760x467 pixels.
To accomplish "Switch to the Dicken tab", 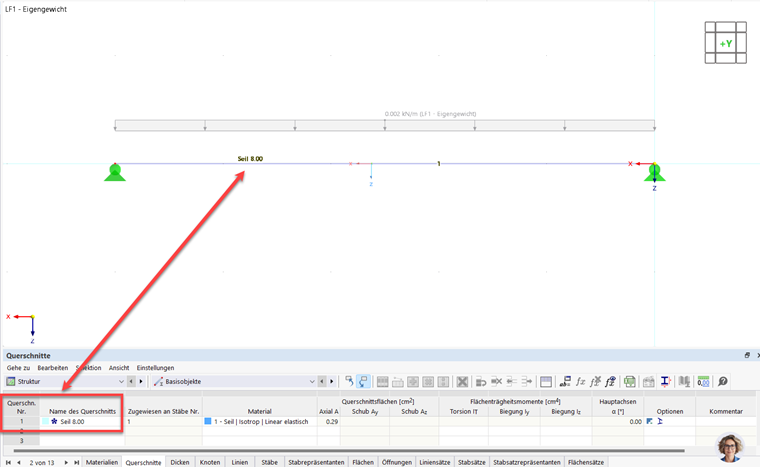I will tap(180, 462).
